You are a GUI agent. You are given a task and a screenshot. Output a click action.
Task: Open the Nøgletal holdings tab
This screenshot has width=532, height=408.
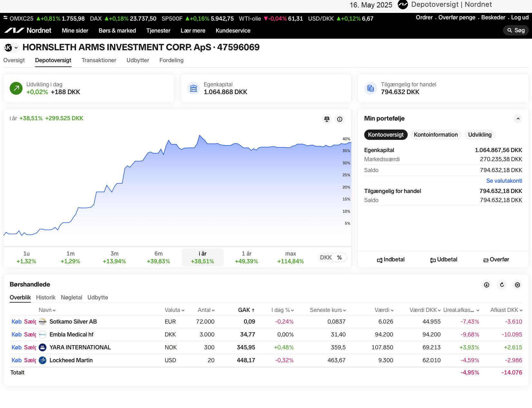pyautogui.click(x=71, y=297)
